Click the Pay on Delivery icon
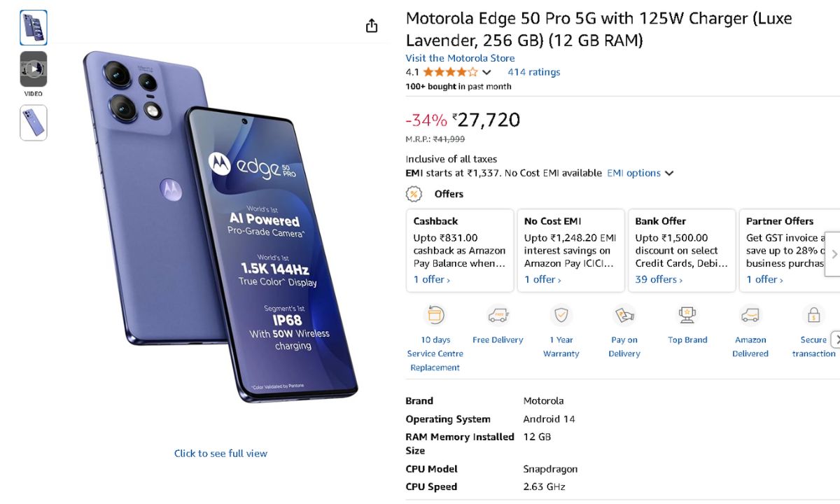 [x=624, y=316]
